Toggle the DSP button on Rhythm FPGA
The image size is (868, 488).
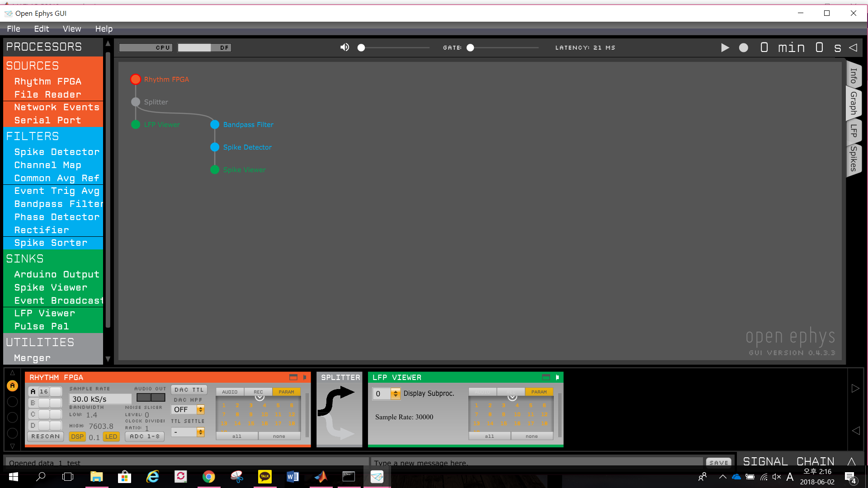tap(77, 436)
